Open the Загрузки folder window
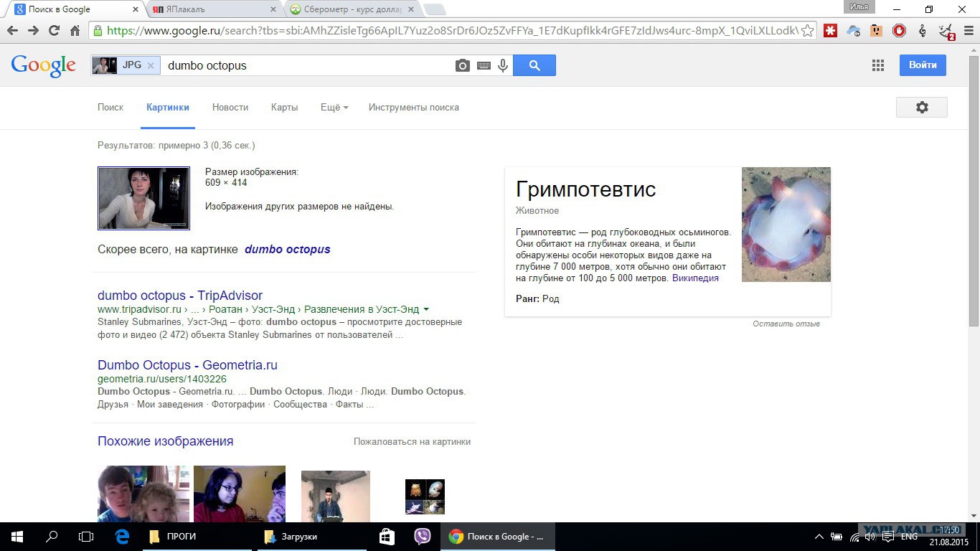Screen dimensions: 980x551 click(x=311, y=537)
